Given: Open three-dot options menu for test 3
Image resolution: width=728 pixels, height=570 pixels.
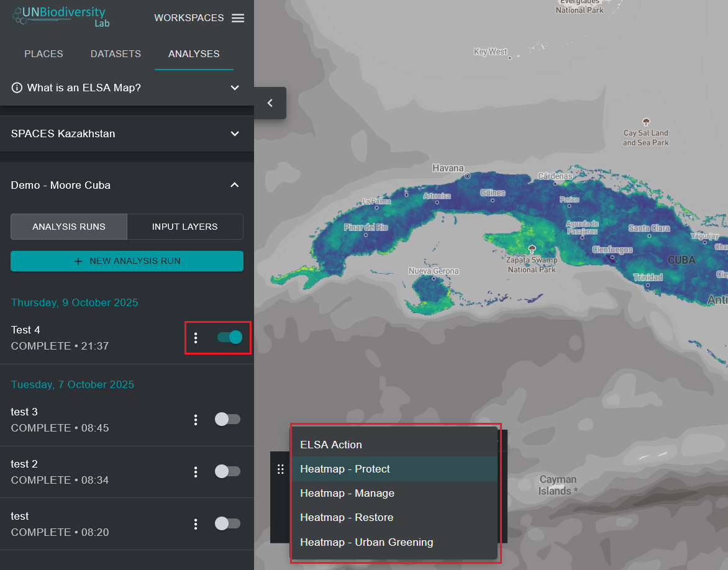Looking at the screenshot, I should pyautogui.click(x=196, y=420).
